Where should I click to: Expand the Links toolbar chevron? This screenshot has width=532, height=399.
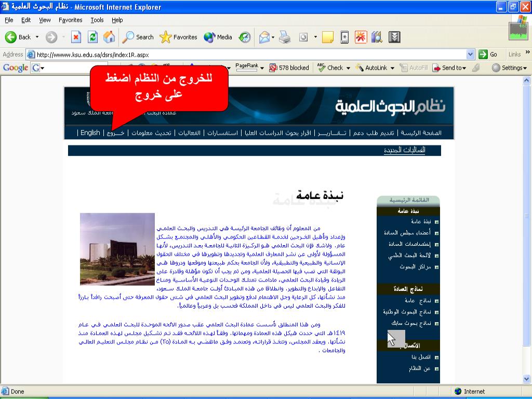click(528, 52)
